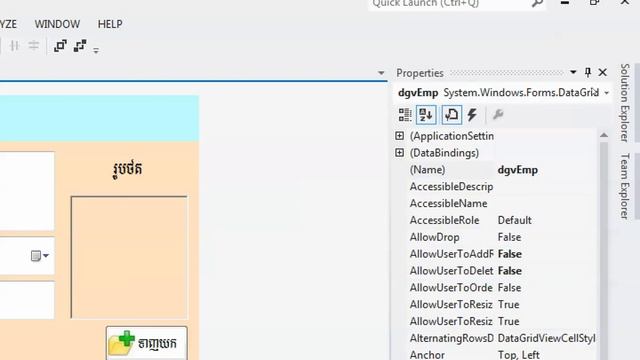Click the AccessibleRole Default value
The height and width of the screenshot is (360, 640).
tap(514, 220)
